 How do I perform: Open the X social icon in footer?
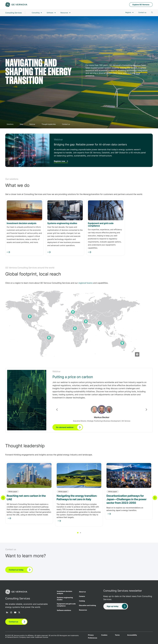[19, 612]
